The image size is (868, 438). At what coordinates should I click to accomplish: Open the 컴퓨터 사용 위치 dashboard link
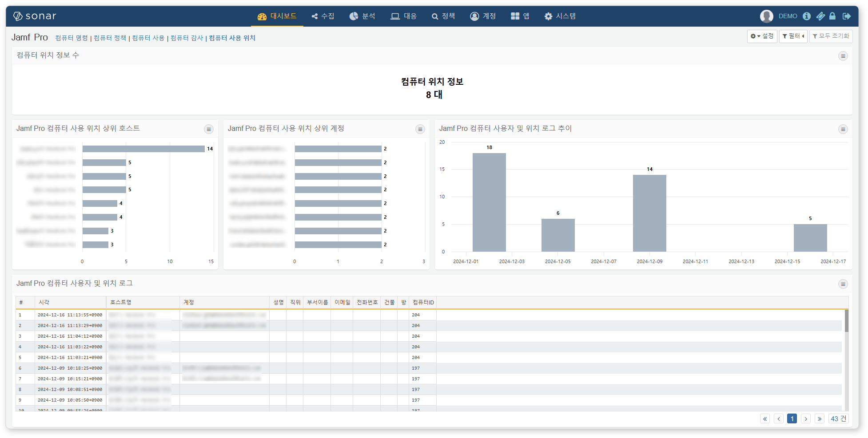coord(232,38)
